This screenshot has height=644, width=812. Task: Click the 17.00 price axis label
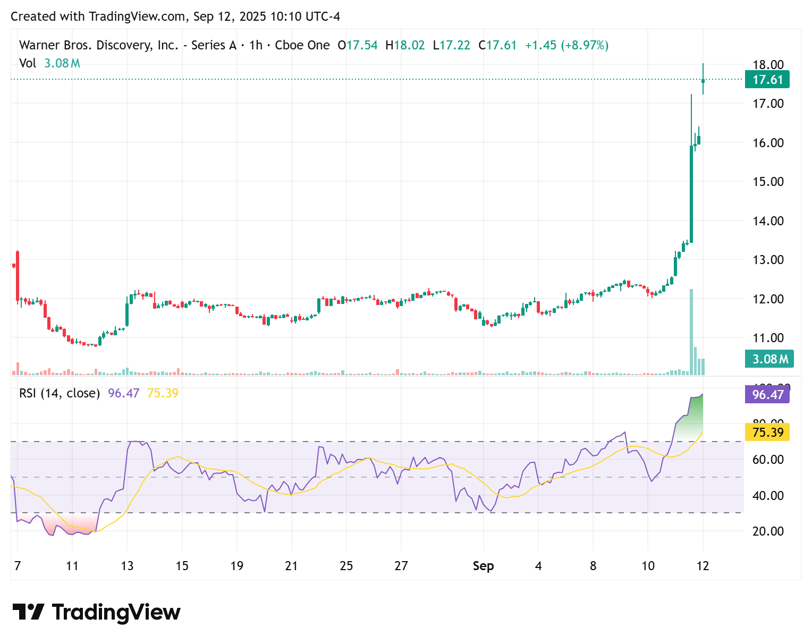pyautogui.click(x=768, y=104)
